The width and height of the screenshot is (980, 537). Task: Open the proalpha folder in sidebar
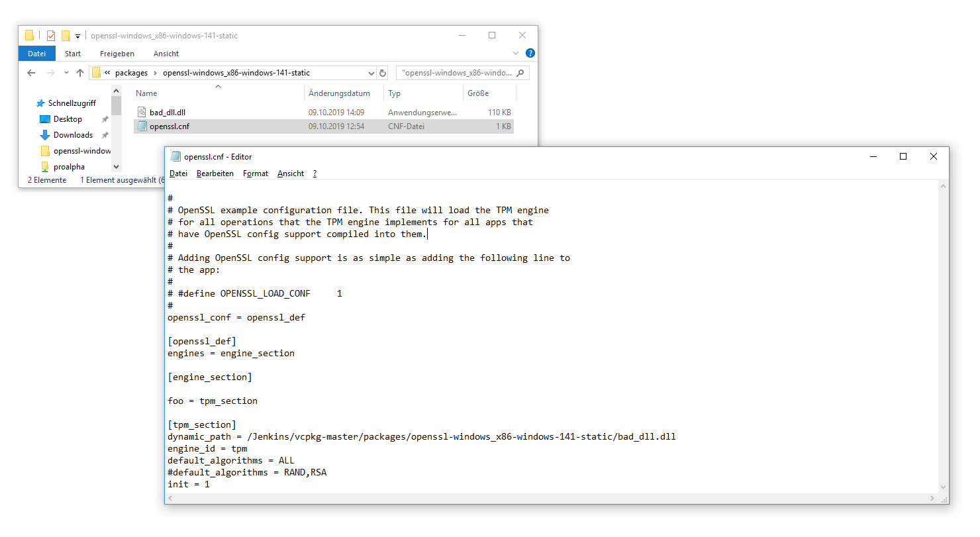(69, 167)
